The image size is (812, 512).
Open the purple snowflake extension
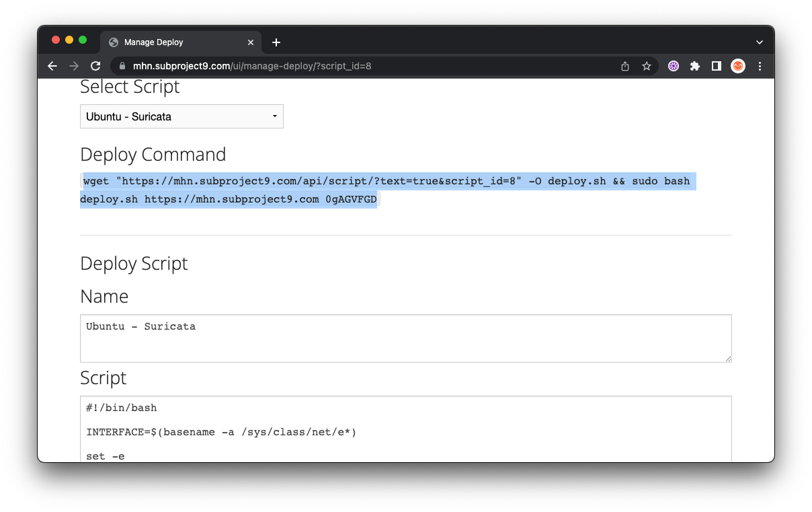674,66
